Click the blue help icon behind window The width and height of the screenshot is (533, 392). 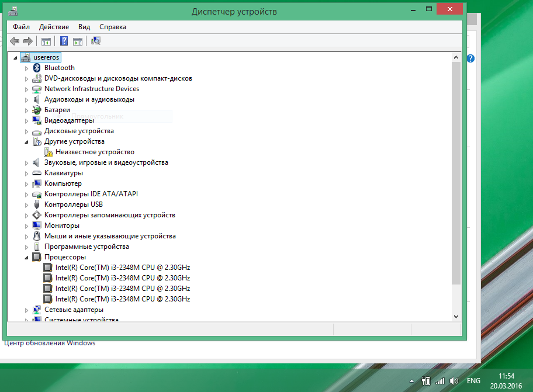[470, 58]
